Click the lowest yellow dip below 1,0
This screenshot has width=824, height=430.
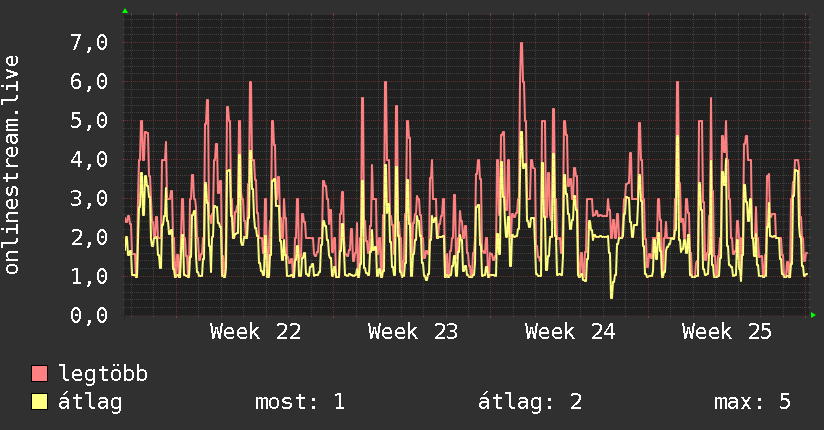(611, 296)
